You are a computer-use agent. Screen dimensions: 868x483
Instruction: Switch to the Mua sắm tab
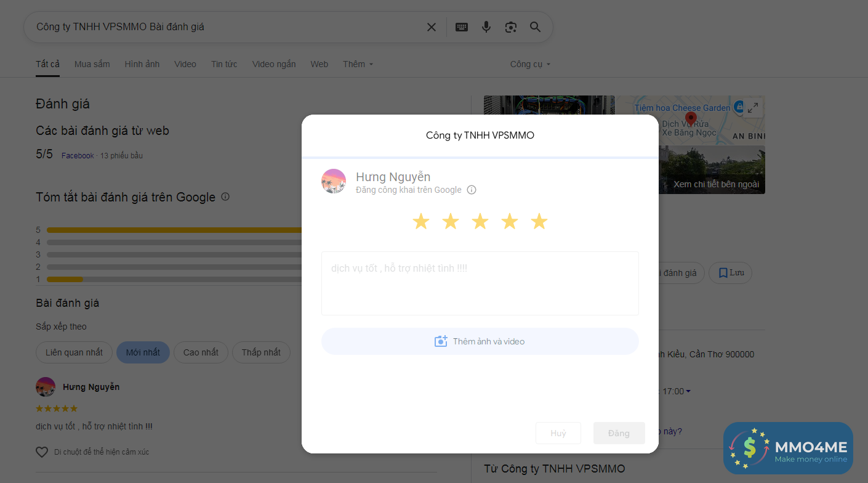[x=92, y=64]
